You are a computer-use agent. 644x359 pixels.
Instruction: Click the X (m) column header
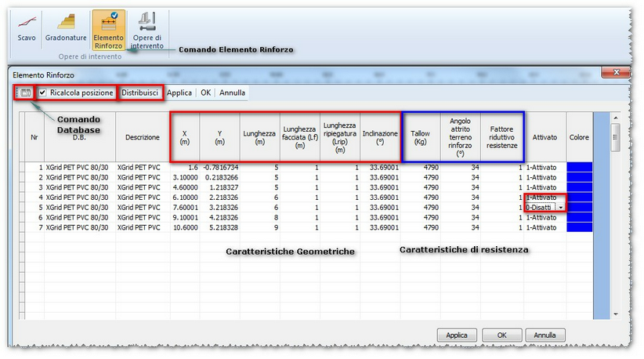tap(185, 137)
